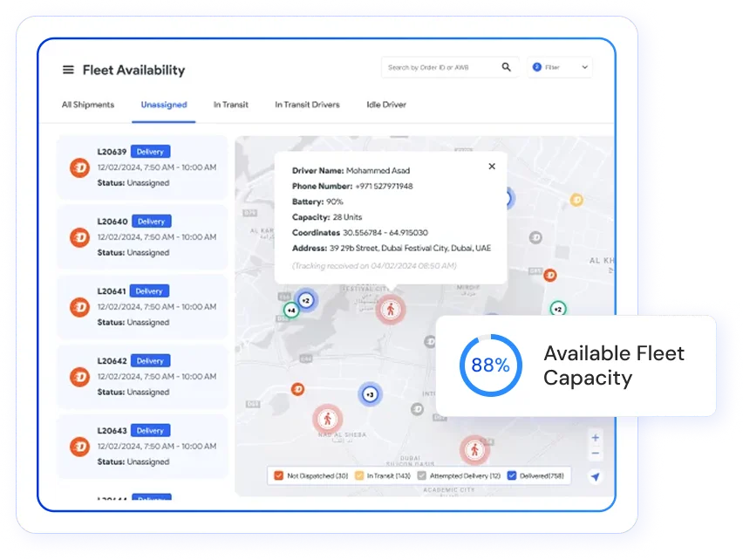
Task: Click the map zoom in plus
Action: (x=596, y=438)
